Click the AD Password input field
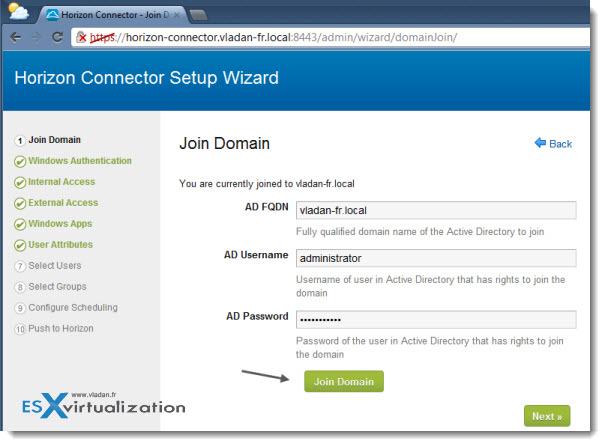The height and width of the screenshot is (446, 605). 436,319
